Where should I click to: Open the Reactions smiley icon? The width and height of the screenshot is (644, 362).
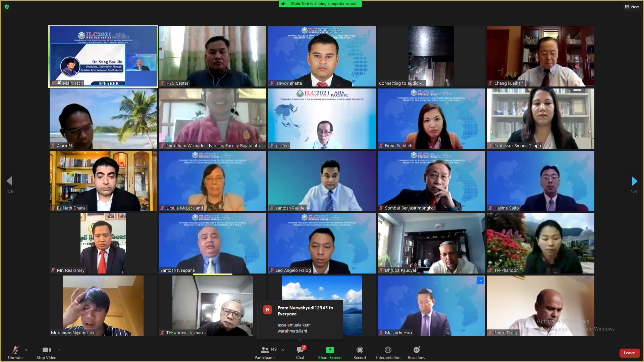tap(416, 350)
